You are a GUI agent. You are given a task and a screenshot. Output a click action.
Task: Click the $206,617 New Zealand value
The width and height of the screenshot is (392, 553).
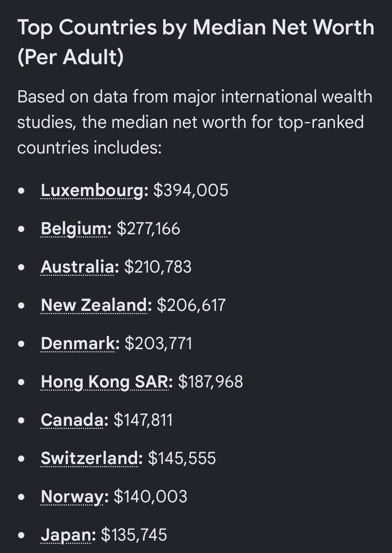(x=191, y=305)
